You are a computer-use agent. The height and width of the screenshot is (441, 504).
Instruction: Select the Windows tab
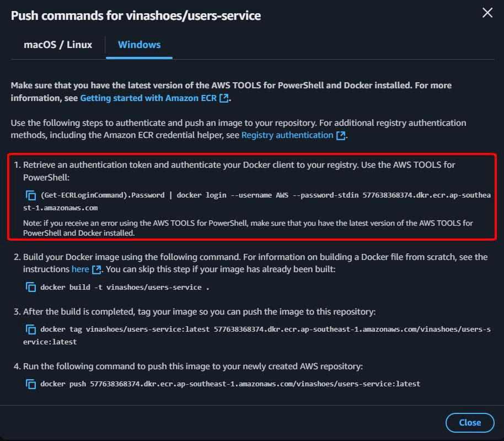140,45
